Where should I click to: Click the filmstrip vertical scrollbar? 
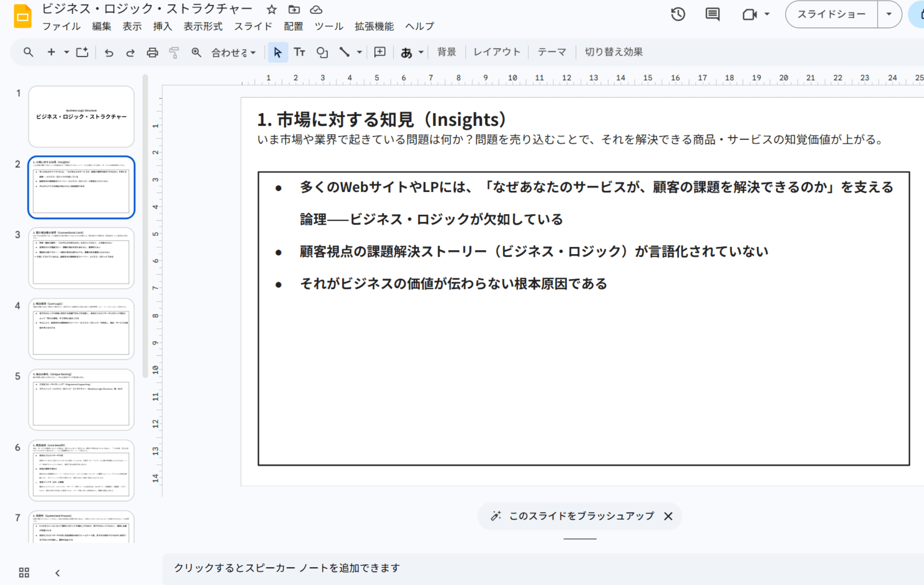point(145,226)
